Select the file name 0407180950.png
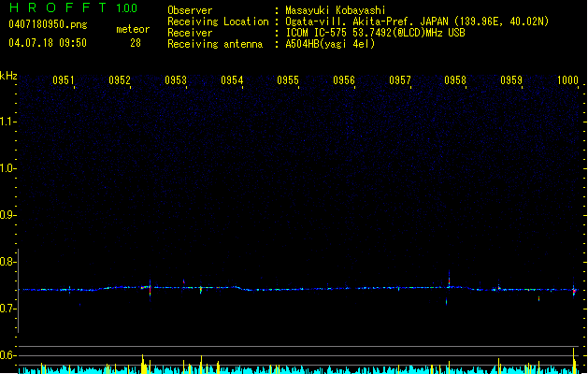588x374 pixels. point(48,25)
